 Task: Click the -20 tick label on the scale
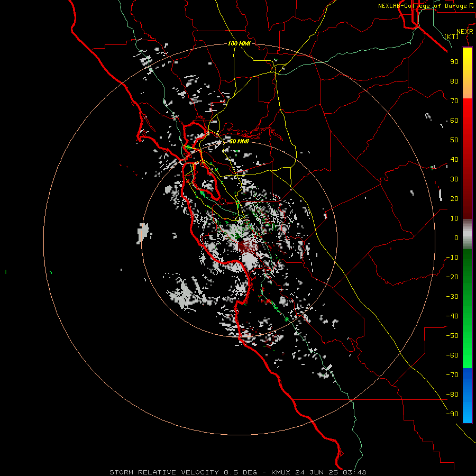tap(452, 277)
